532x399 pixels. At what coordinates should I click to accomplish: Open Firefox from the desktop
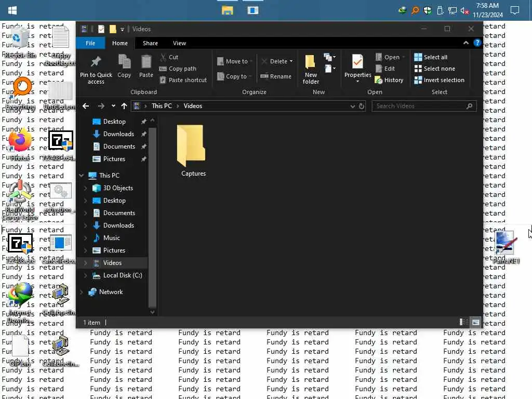tap(20, 144)
